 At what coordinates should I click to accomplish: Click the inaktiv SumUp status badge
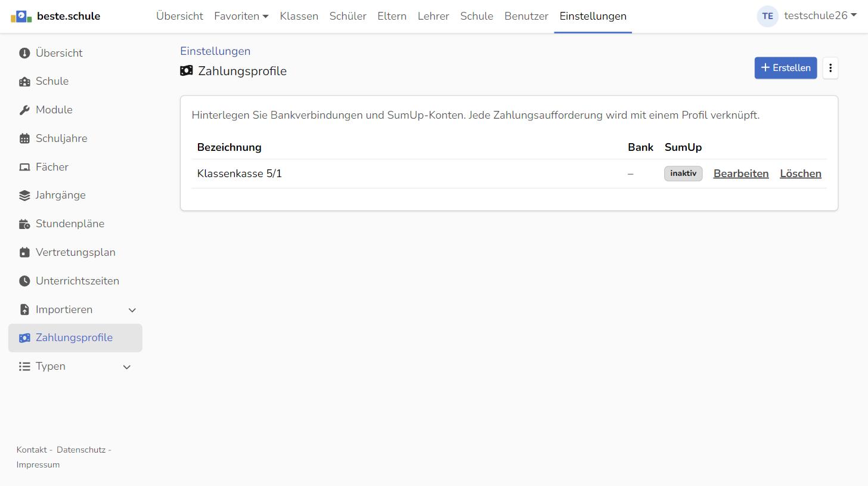(x=683, y=174)
